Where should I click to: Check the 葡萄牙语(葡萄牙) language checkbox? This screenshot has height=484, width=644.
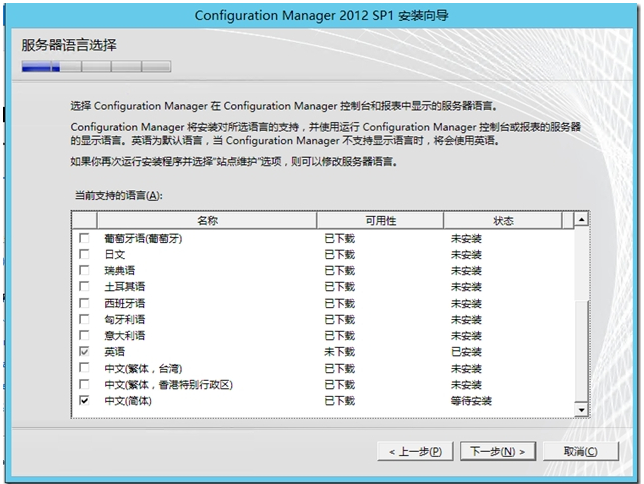(84, 239)
